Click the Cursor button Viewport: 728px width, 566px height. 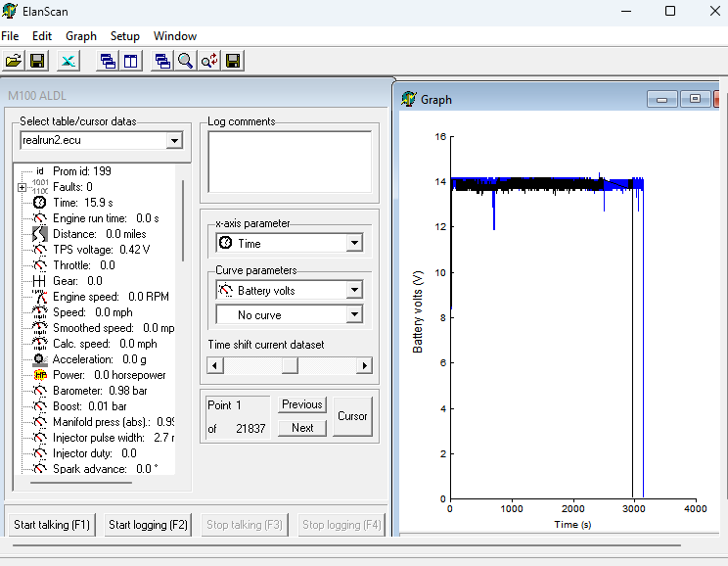352,416
